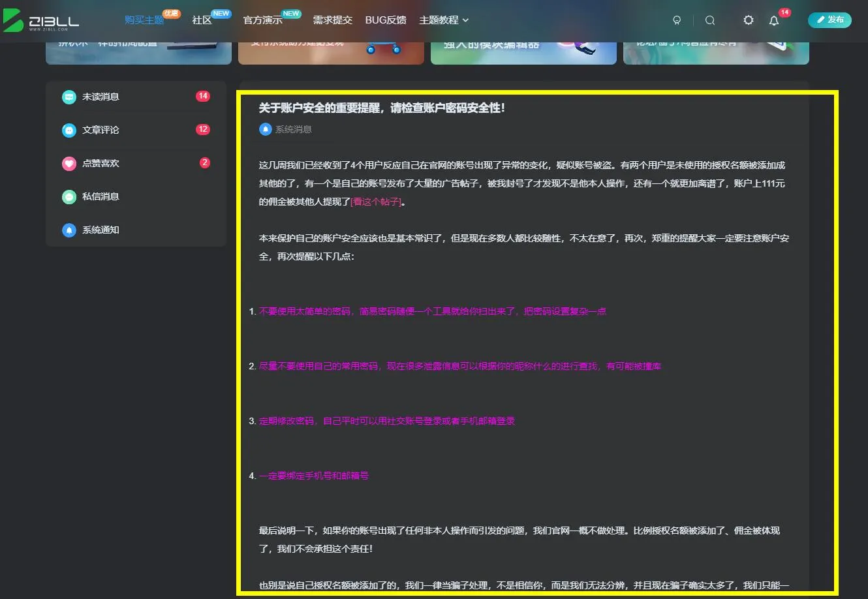Click the NEW badge beside 社区
The image size is (868, 599).
click(x=221, y=13)
